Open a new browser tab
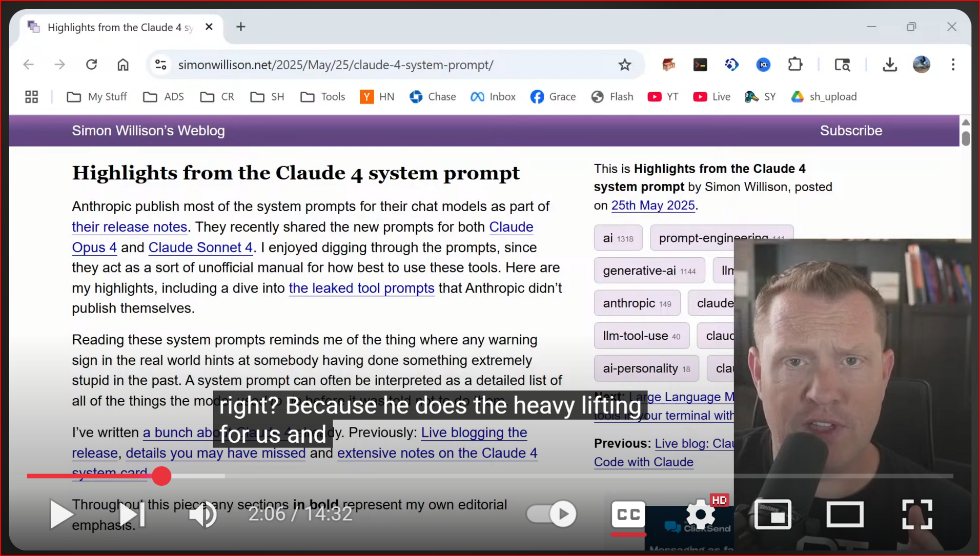This screenshot has width=980, height=556. click(240, 27)
